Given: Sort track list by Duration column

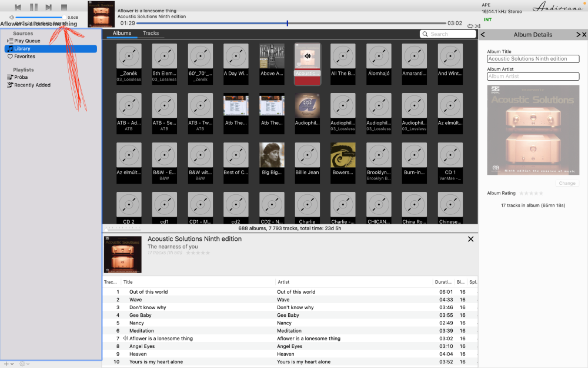Looking at the screenshot, I should [x=443, y=282].
